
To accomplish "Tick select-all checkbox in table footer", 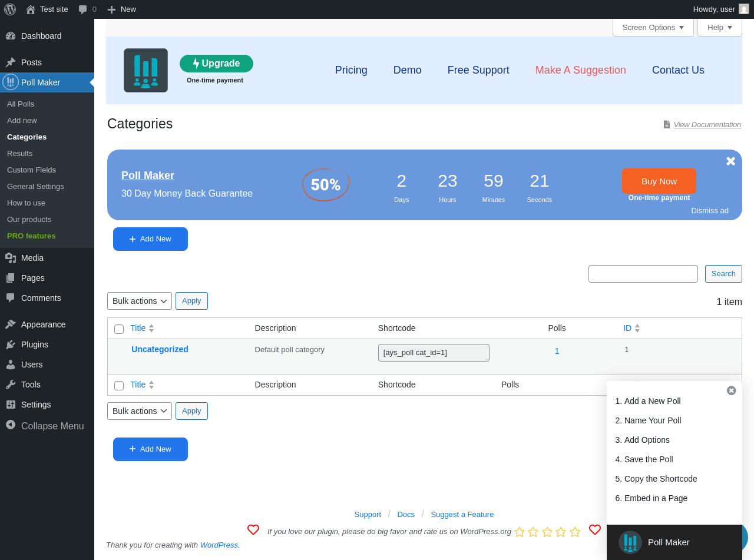I will (119, 386).
